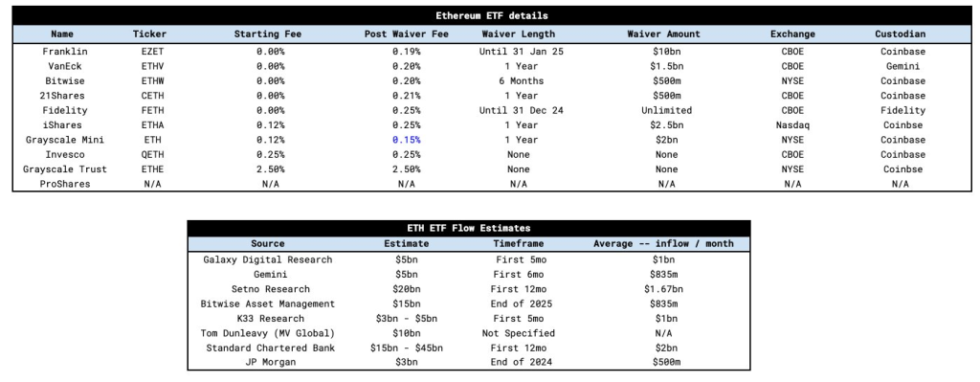This screenshot has height=382, width=980.
Task: Select the Starting Fee column header
Action: 268,34
